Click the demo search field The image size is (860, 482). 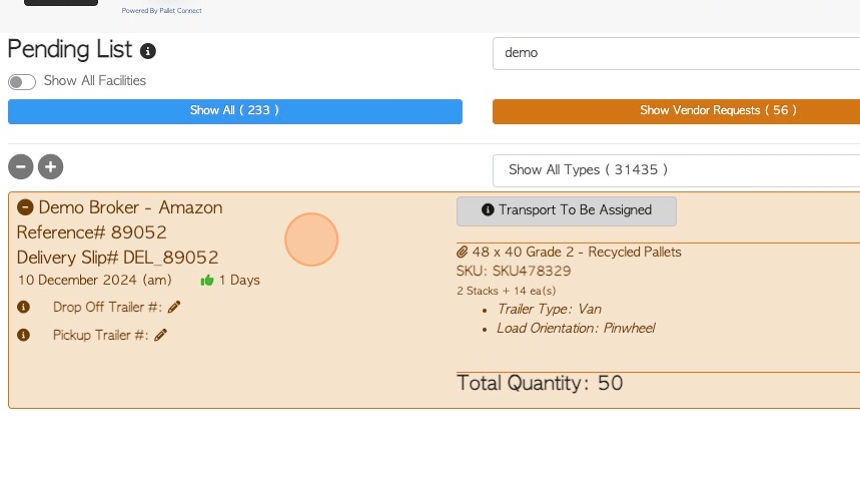[x=676, y=53]
